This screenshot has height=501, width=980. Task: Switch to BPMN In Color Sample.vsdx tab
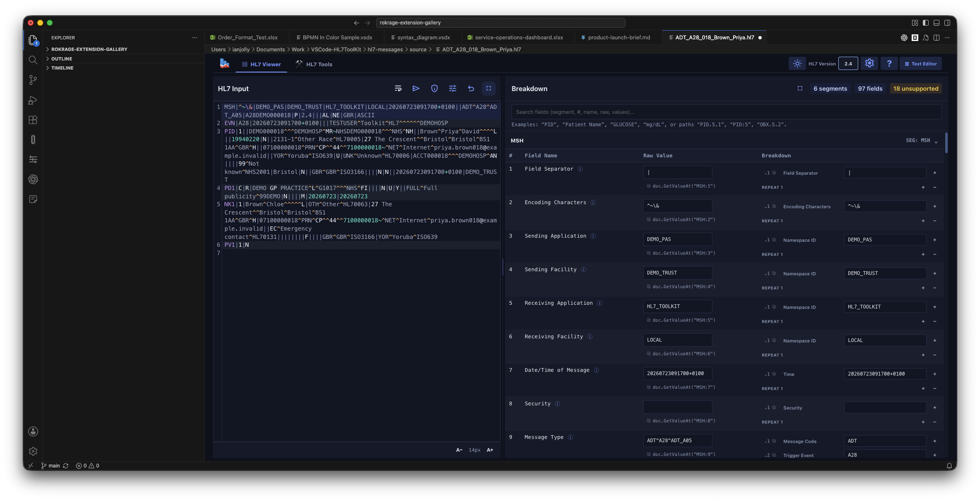point(337,38)
